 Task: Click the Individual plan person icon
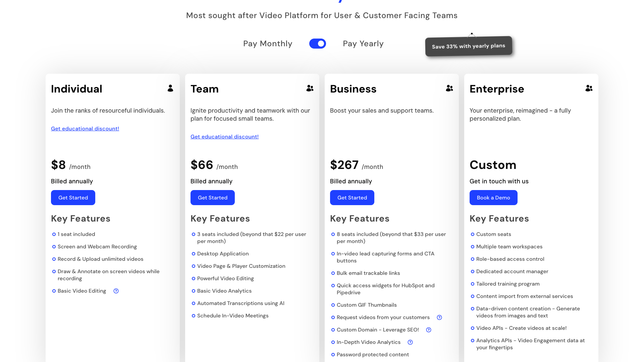(170, 88)
